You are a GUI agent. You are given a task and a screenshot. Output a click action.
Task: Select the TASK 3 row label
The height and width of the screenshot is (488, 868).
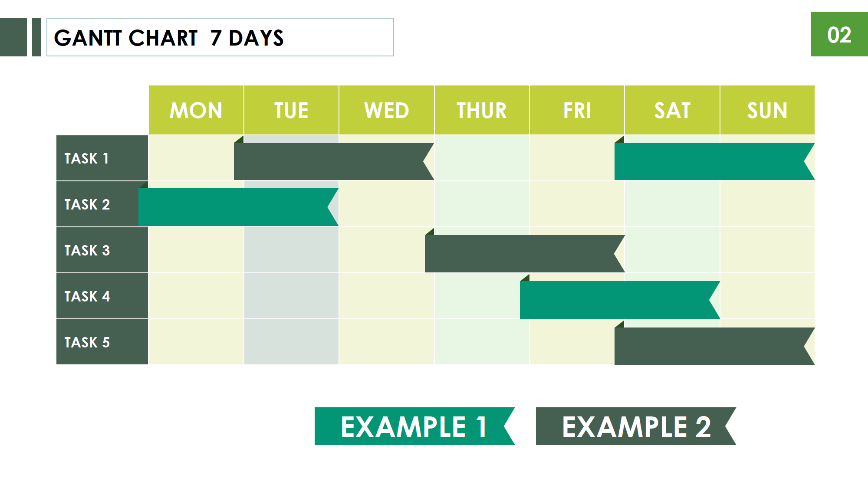pos(102,250)
